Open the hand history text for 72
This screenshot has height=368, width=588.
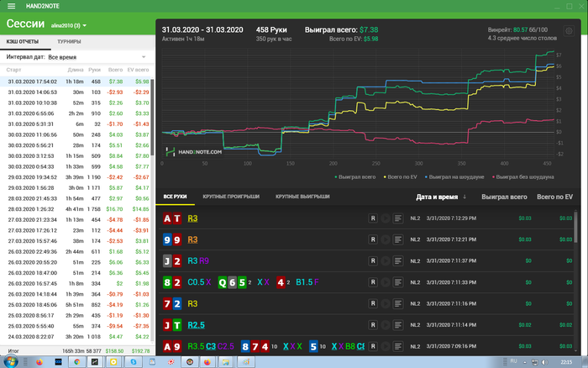398,303
